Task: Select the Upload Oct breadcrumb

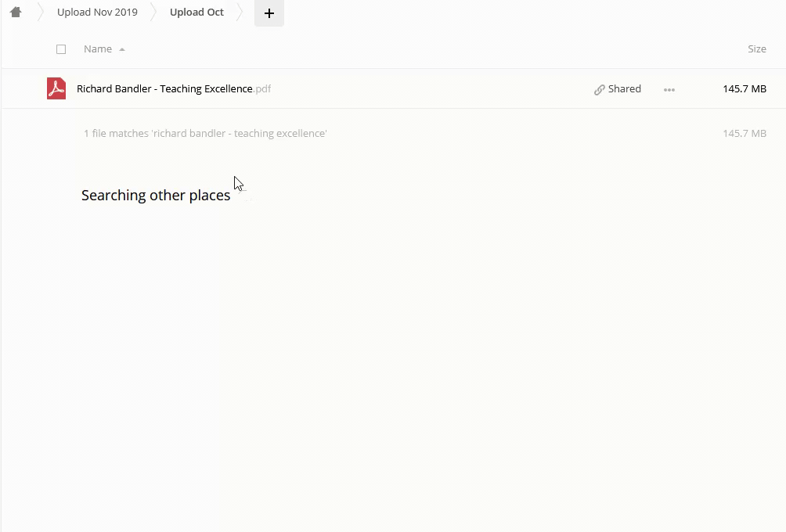Action: 196,13
